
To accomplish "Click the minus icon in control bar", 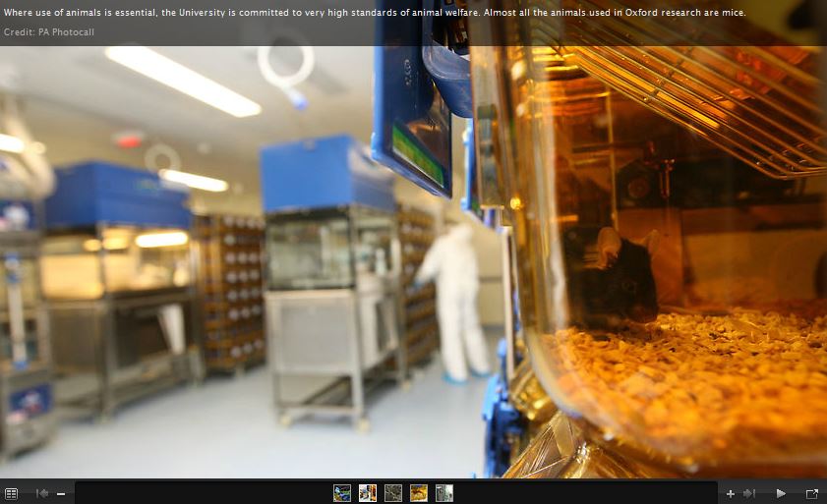I will pyautogui.click(x=61, y=493).
